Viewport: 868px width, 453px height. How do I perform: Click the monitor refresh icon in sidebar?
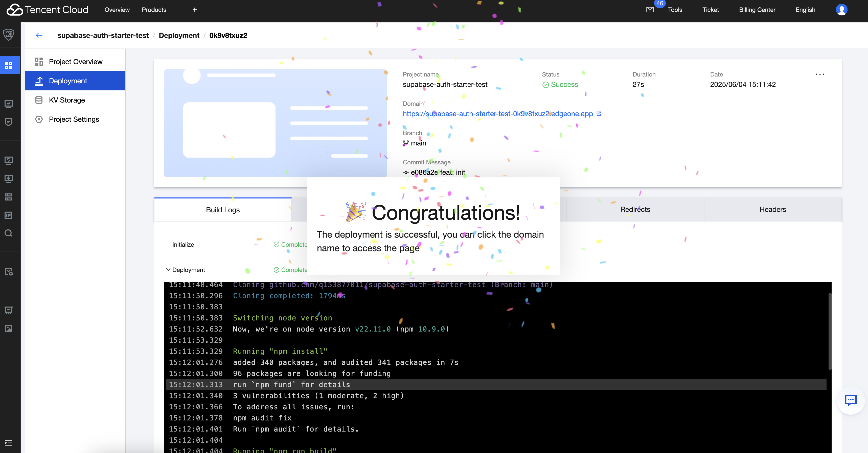(9, 161)
